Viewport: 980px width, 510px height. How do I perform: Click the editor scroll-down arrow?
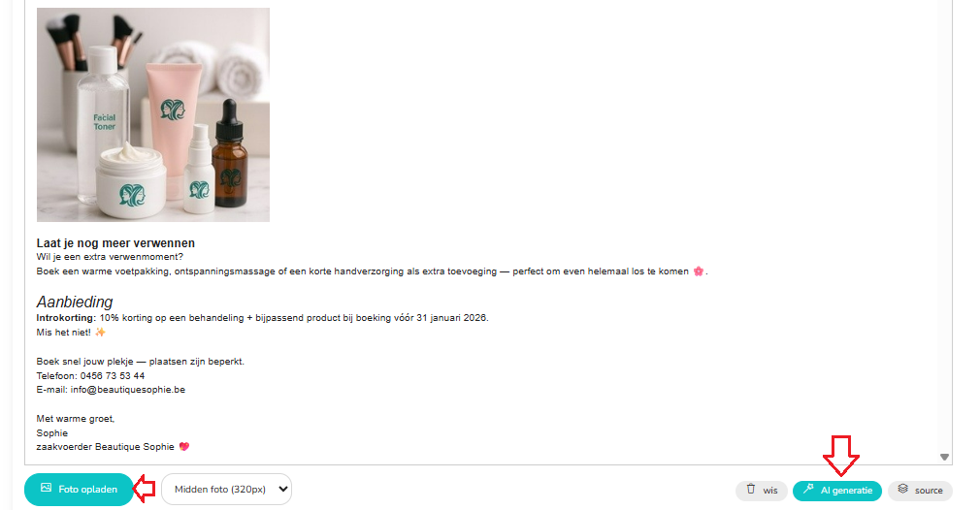click(x=944, y=458)
